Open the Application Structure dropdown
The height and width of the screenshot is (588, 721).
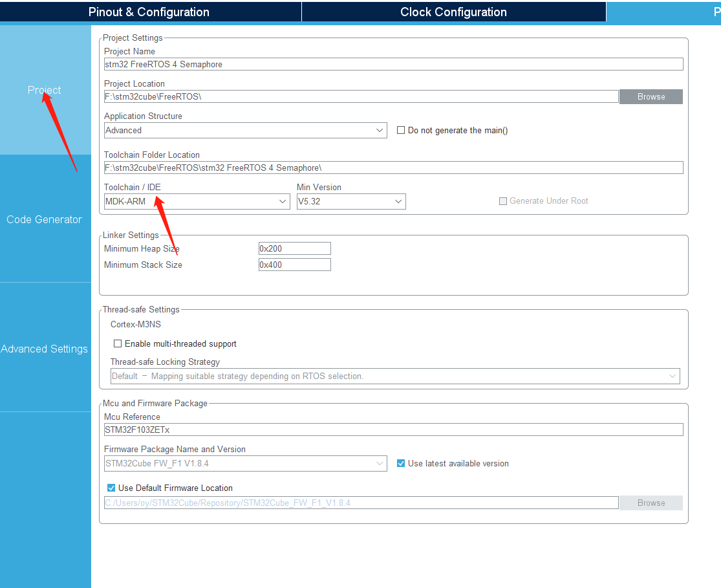point(380,130)
